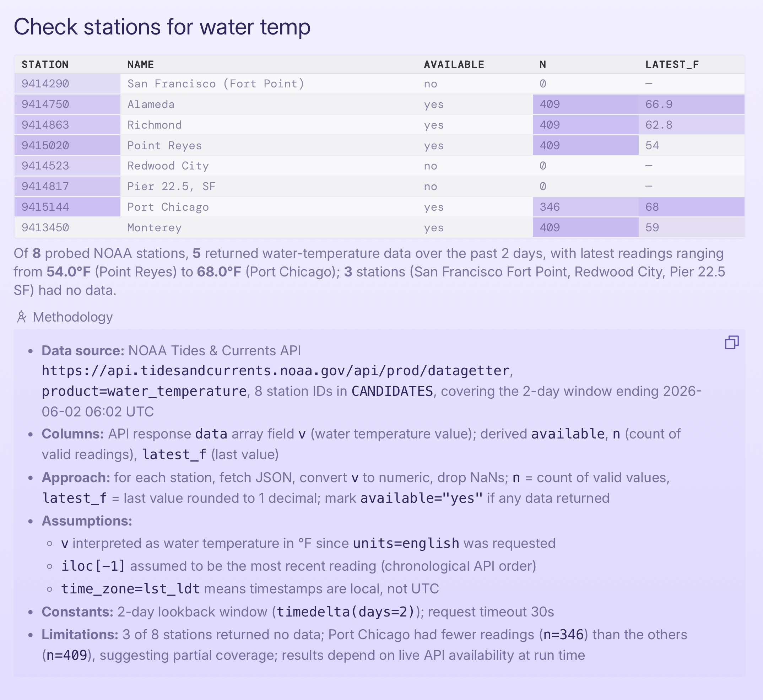The height and width of the screenshot is (700, 763).
Task: Click the page title Check stations for water temp
Action: (x=162, y=27)
